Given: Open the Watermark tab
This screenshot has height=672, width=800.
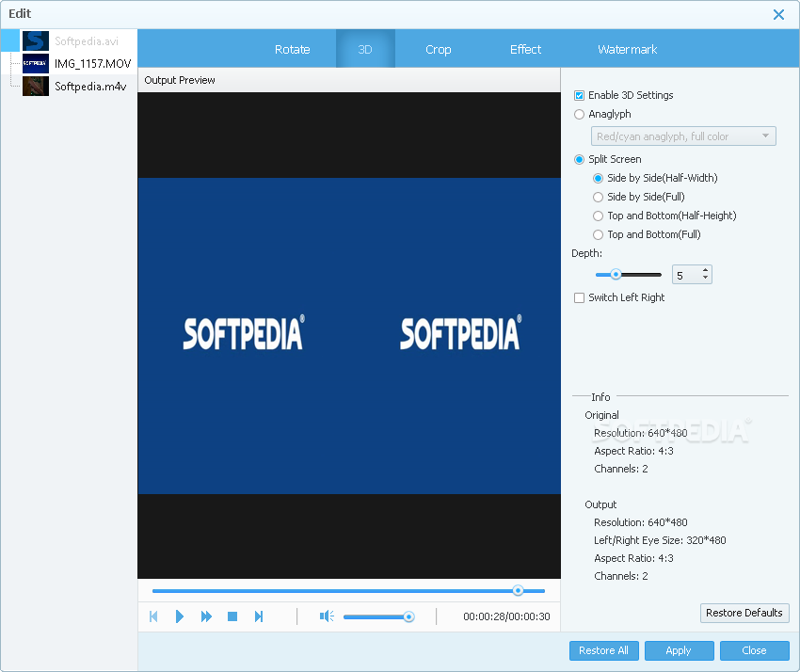Looking at the screenshot, I should point(627,50).
